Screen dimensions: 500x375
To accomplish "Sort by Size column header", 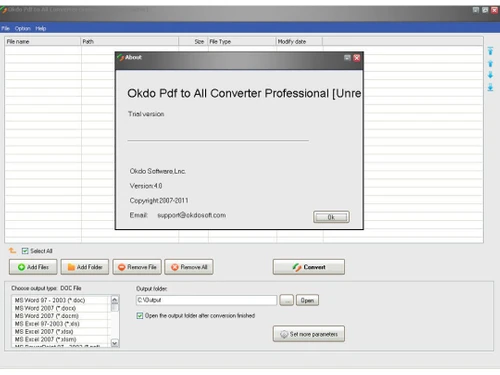I will 193,41.
